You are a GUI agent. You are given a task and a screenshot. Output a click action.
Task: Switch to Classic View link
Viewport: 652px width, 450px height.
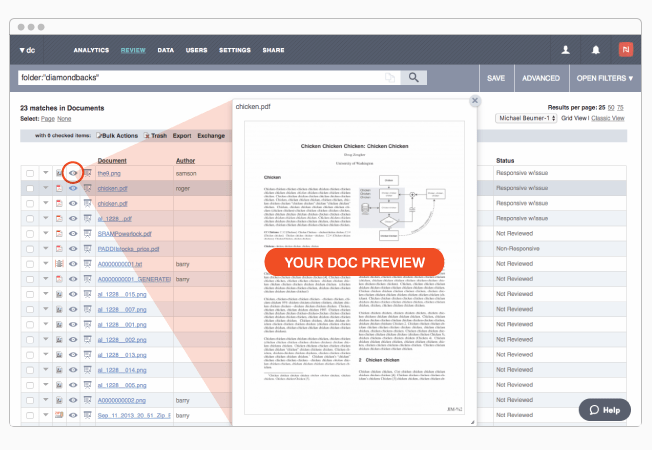coord(607,118)
